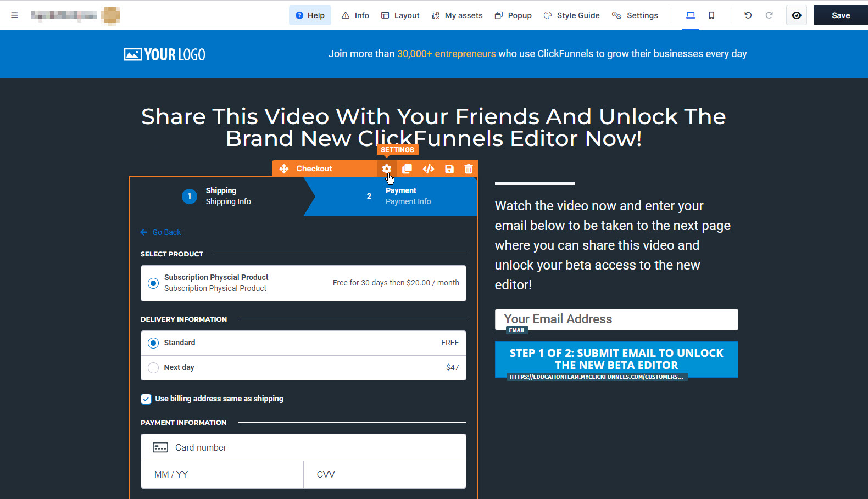Click the Card number field
The height and width of the screenshot is (499, 868).
(303, 447)
